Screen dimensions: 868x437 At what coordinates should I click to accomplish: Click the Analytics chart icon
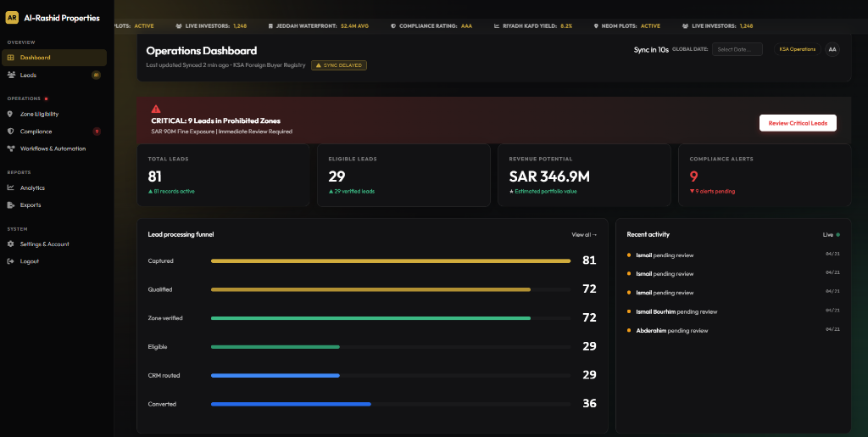[x=10, y=188]
